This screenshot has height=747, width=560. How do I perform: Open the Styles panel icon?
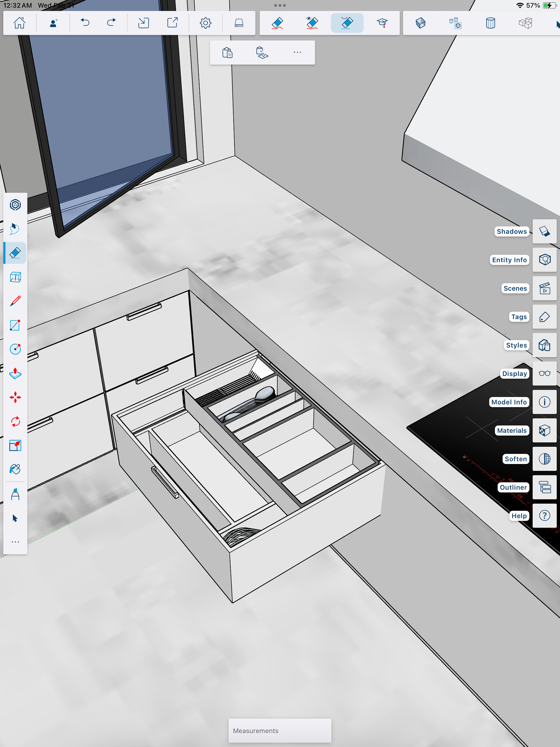coord(545,345)
